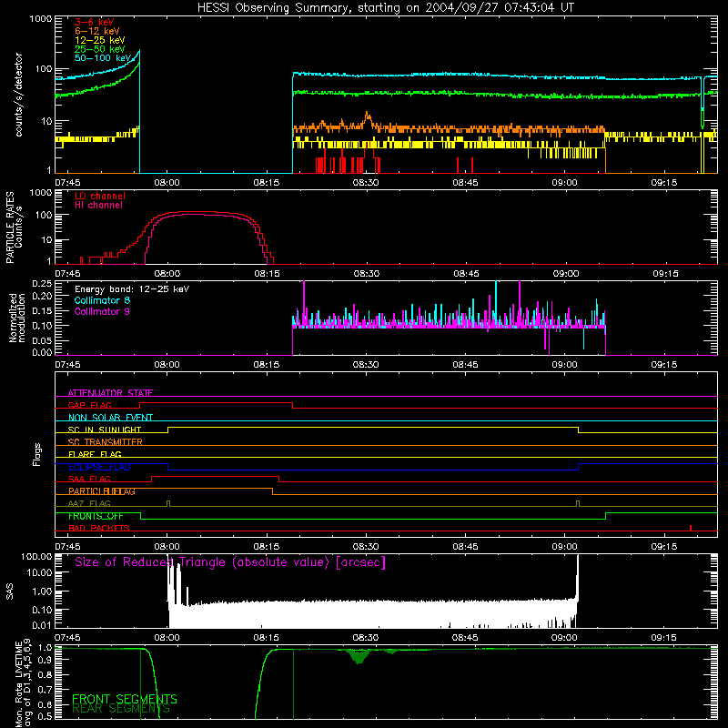Click the FRONT SEGMENTS legend label
The image size is (728, 728).
point(125,699)
